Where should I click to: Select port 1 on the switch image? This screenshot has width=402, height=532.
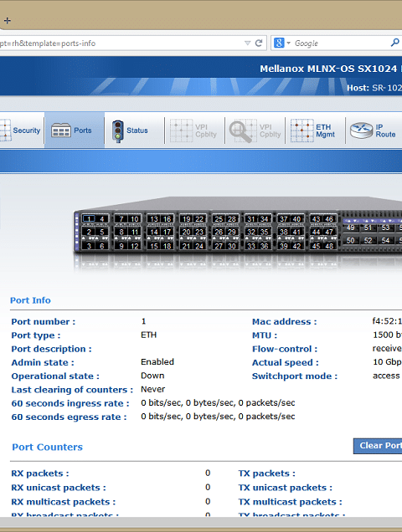point(89,219)
